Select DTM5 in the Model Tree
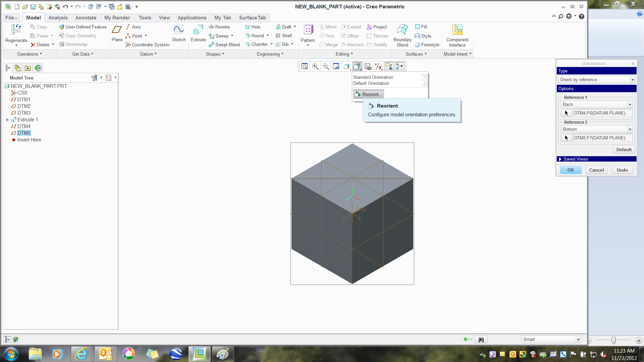Image resolution: width=644 pixels, height=362 pixels. pyautogui.click(x=24, y=133)
